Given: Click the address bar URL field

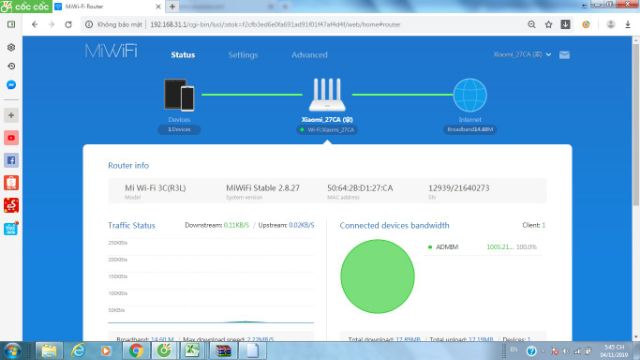Looking at the screenshot, I should click(x=276, y=24).
